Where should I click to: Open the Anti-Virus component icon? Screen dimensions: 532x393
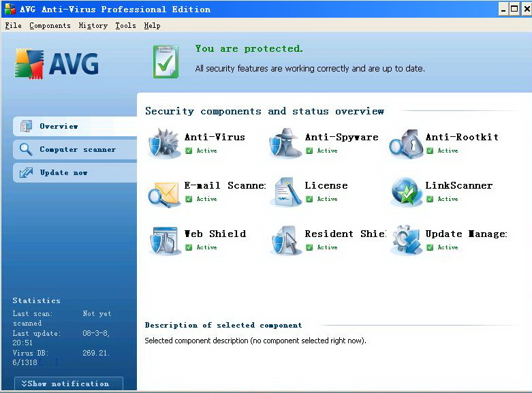164,143
